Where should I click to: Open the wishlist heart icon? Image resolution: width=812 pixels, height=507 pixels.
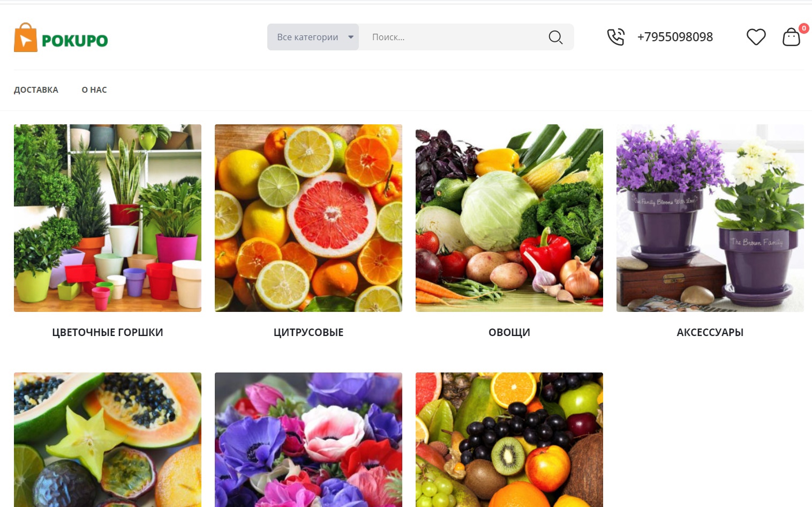(756, 37)
